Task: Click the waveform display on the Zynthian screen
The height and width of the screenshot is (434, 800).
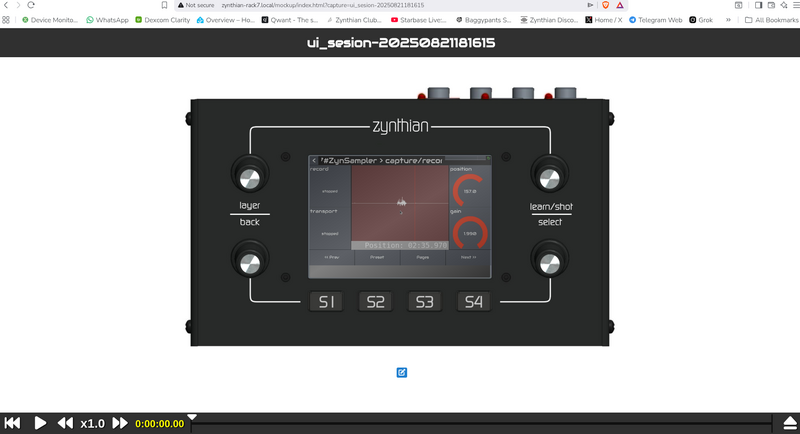Action: (400, 203)
